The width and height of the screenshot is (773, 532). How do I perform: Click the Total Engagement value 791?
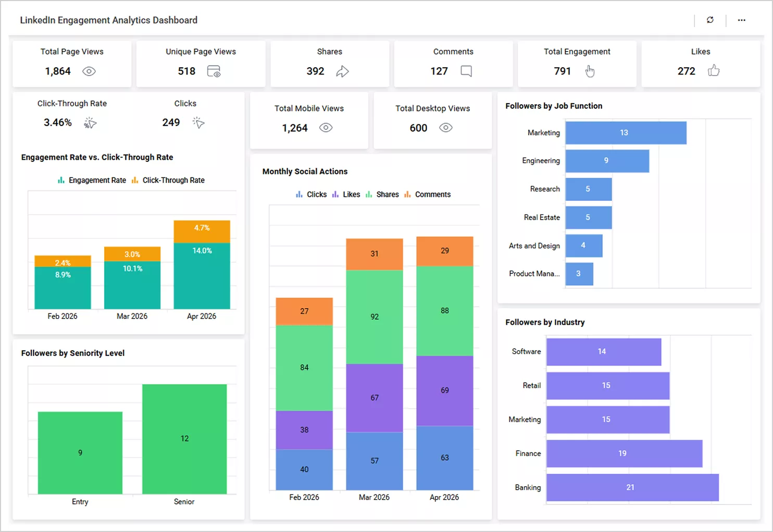click(x=563, y=71)
